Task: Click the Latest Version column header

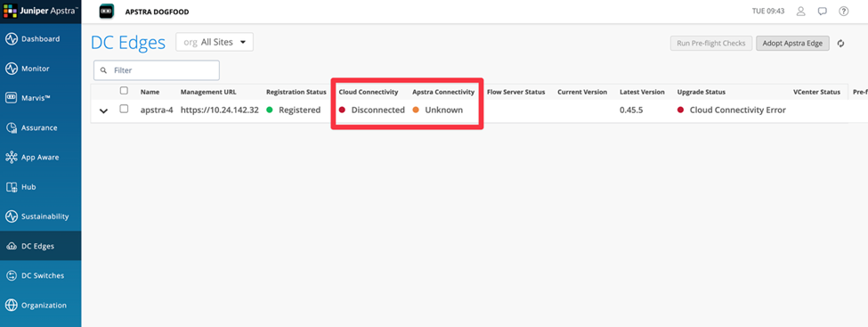Action: point(642,92)
